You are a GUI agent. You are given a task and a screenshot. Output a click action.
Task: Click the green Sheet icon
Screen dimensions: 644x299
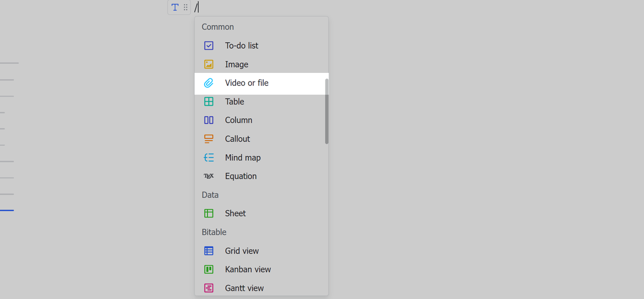(x=209, y=213)
